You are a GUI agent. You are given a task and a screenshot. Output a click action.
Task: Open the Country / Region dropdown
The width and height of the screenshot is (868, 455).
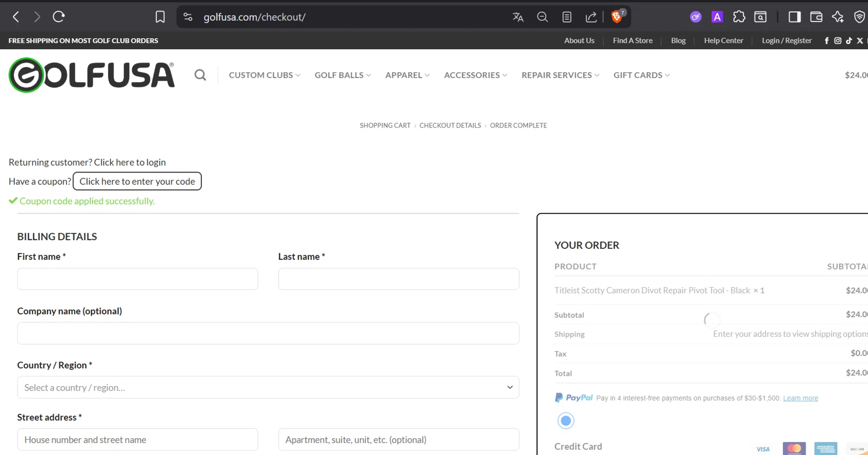[268, 387]
